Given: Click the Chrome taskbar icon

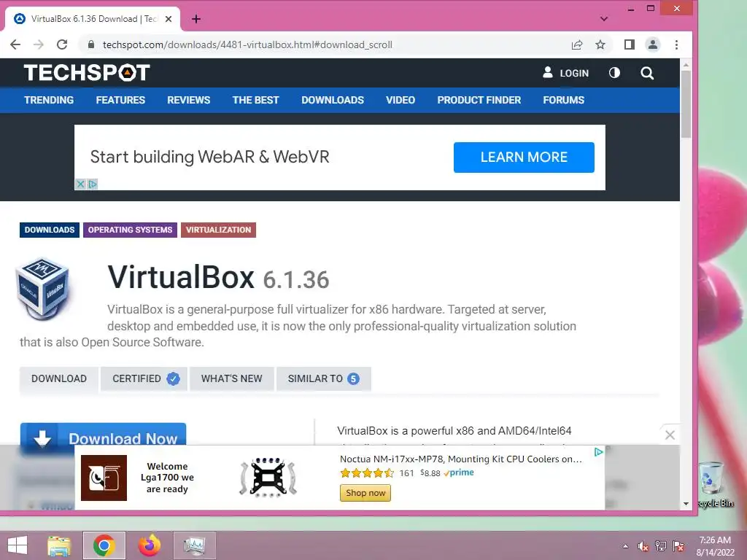Looking at the screenshot, I should (104, 545).
